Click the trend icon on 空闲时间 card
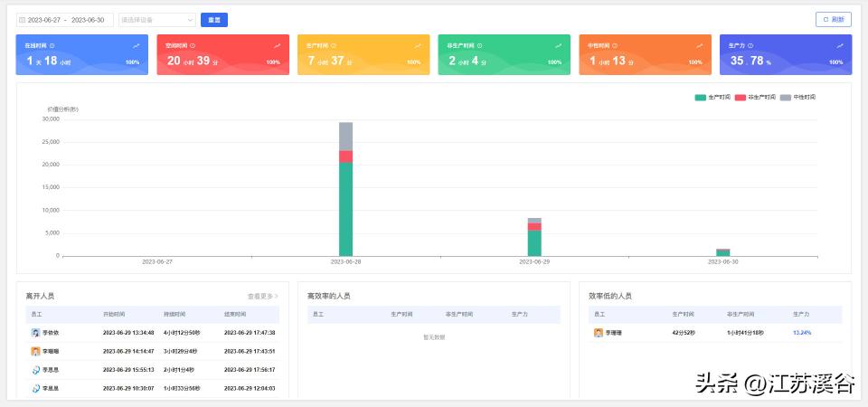Image resolution: width=868 pixels, height=407 pixels. pos(278,45)
